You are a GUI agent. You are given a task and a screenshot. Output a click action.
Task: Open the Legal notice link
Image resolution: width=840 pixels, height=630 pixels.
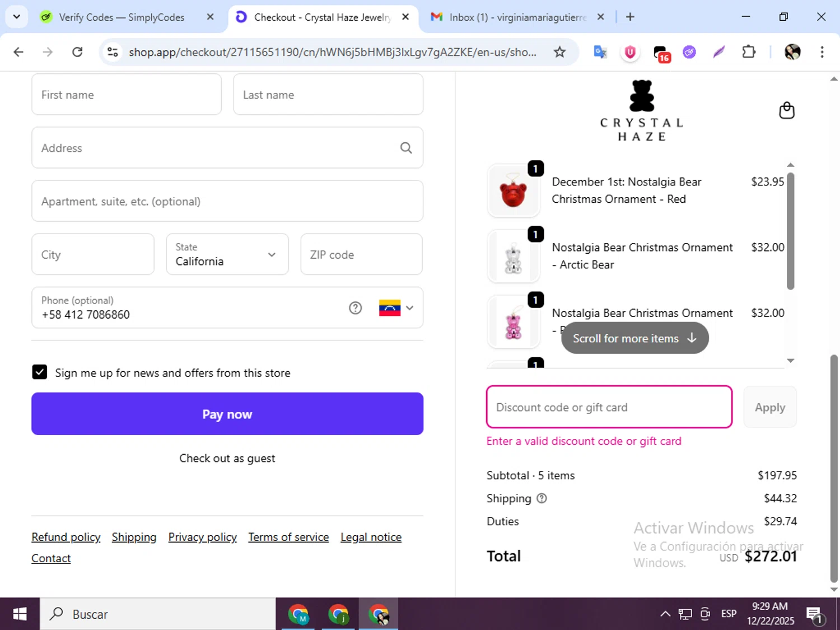(371, 537)
